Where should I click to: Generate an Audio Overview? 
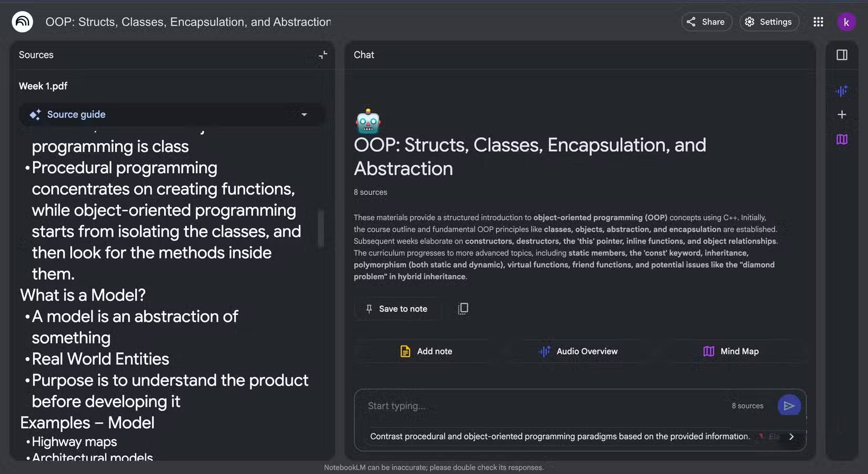pos(578,351)
